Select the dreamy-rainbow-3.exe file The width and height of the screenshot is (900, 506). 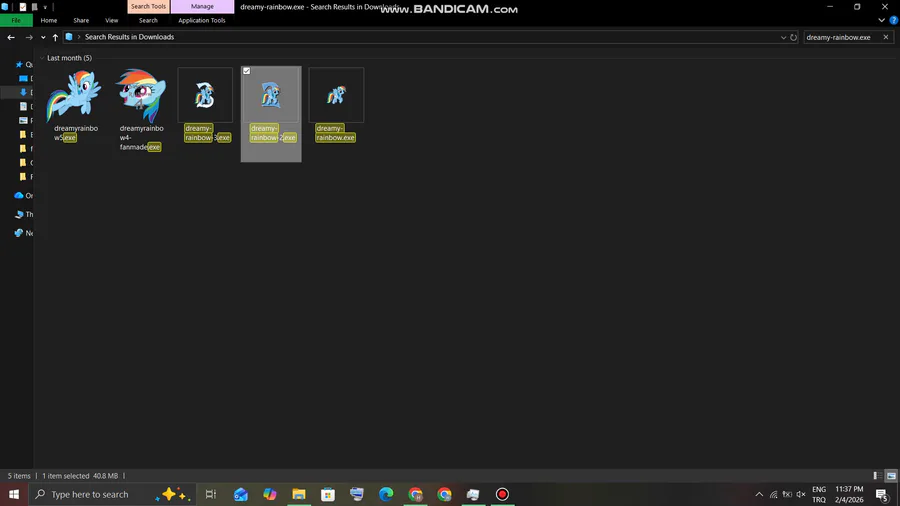point(205,105)
